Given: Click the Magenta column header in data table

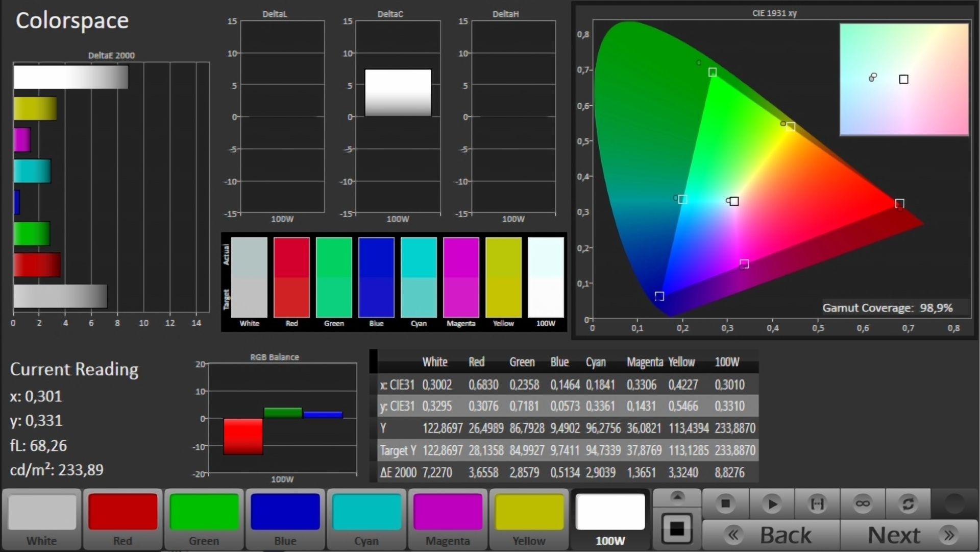Looking at the screenshot, I should pyautogui.click(x=645, y=362).
